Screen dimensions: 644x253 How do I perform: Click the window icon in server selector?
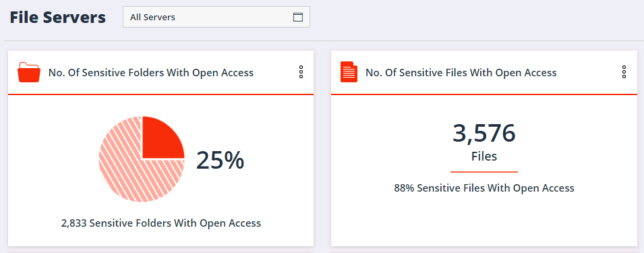(x=297, y=18)
